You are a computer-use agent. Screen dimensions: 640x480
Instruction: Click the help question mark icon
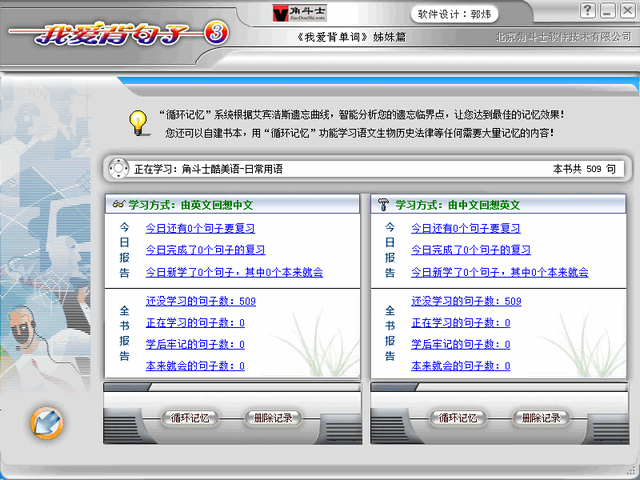point(588,11)
